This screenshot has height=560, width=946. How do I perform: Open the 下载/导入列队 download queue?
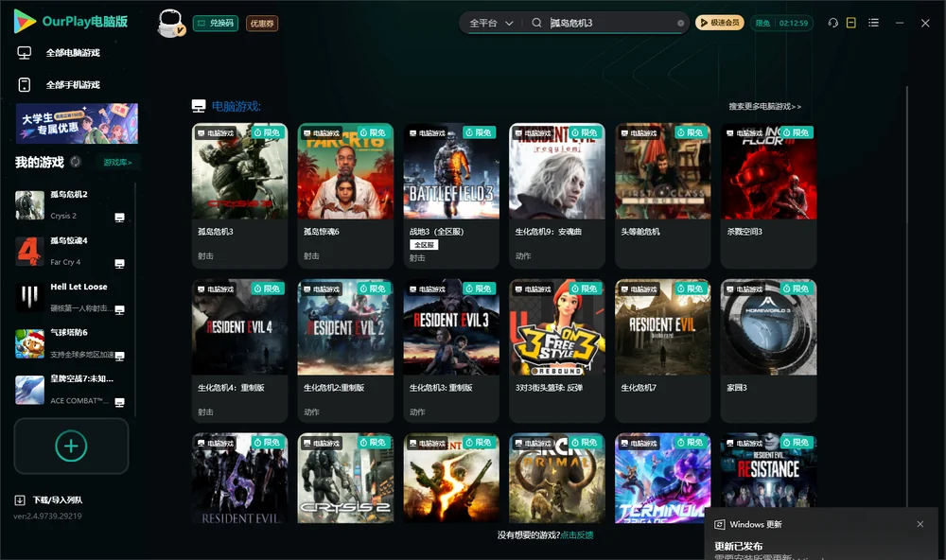click(49, 500)
